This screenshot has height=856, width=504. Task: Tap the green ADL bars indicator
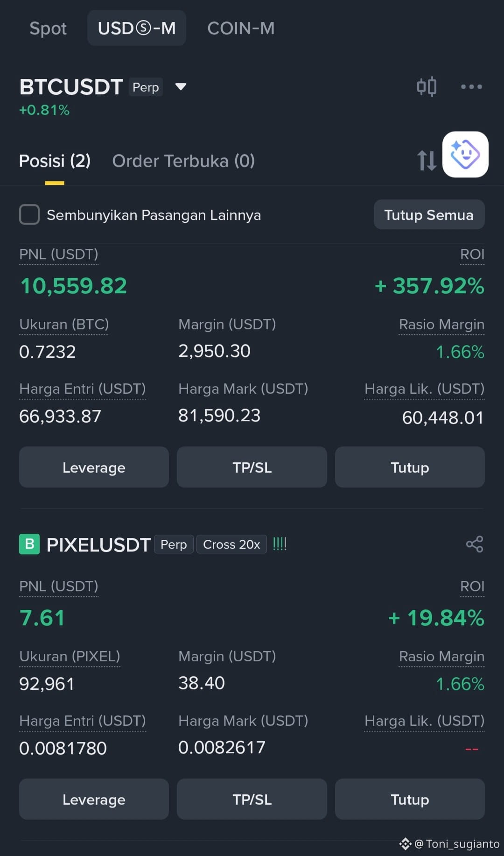pyautogui.click(x=280, y=544)
